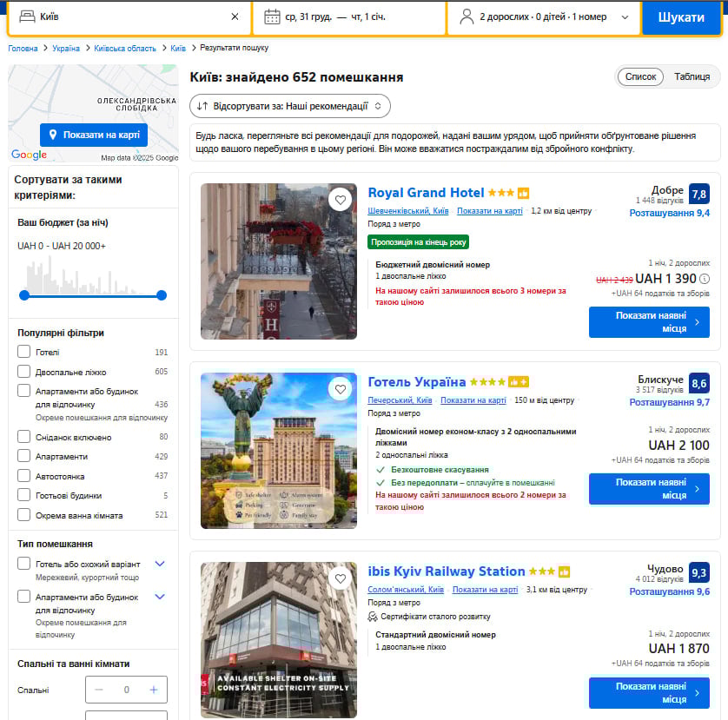Tick the Сніданок включено checkbox
Viewport: 728px width, 720px height.
click(x=24, y=437)
